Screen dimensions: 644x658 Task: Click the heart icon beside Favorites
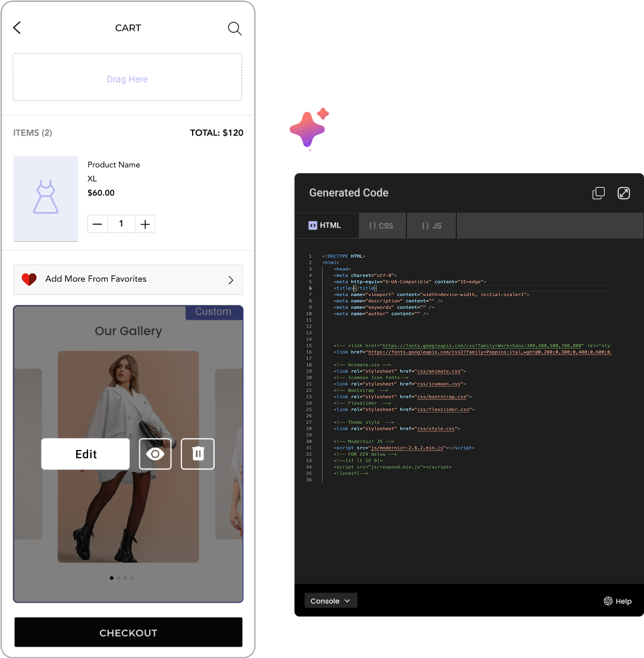pos(29,279)
